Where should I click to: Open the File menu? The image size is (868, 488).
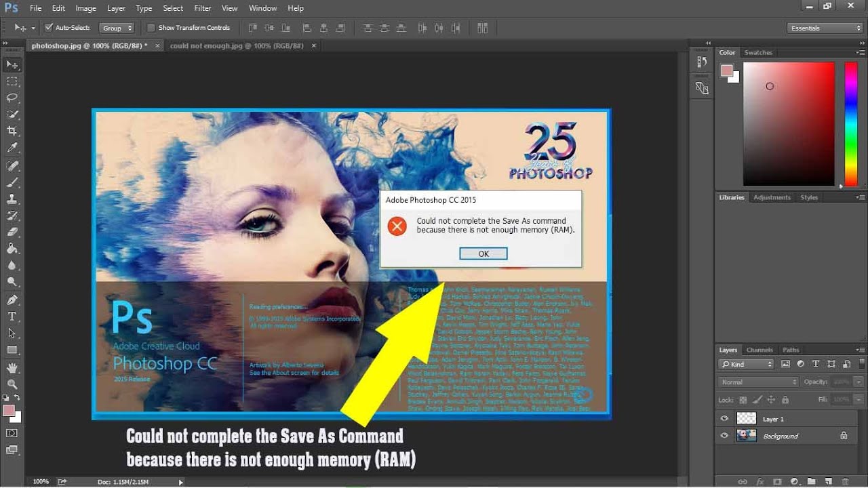pyautogui.click(x=36, y=8)
